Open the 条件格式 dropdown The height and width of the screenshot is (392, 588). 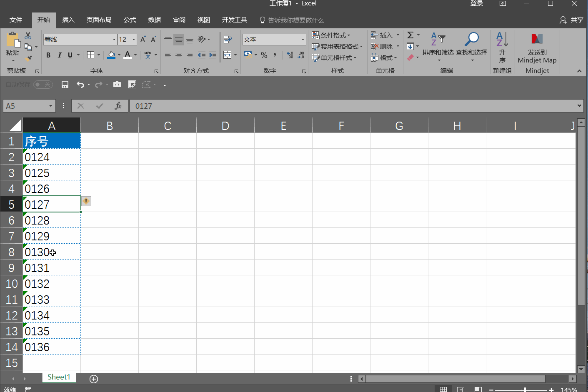click(x=331, y=35)
